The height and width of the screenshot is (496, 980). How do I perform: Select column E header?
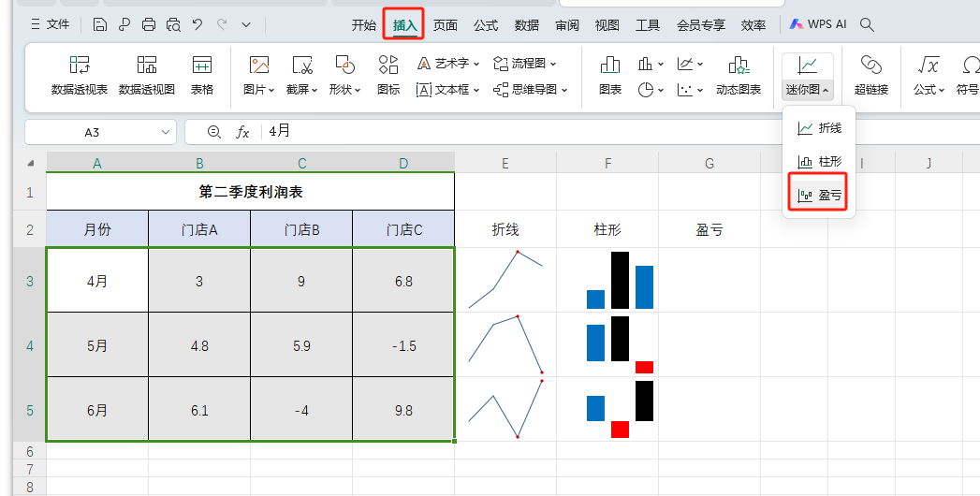coord(505,163)
